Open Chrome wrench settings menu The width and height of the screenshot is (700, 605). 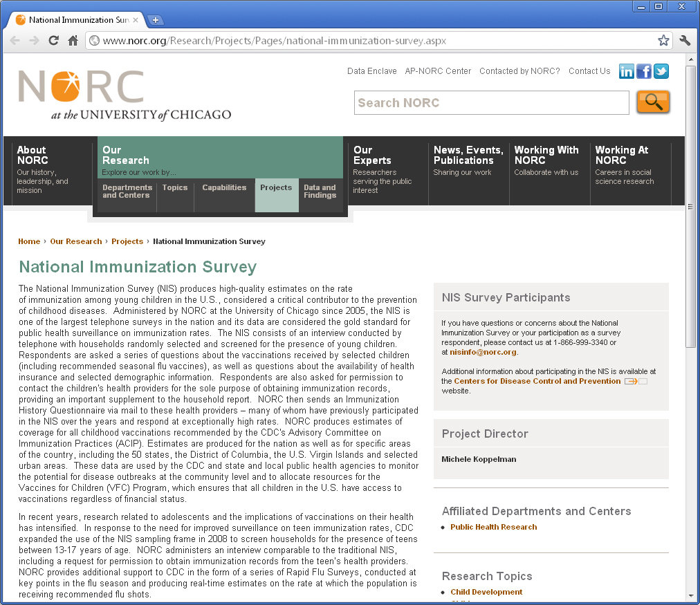[685, 41]
